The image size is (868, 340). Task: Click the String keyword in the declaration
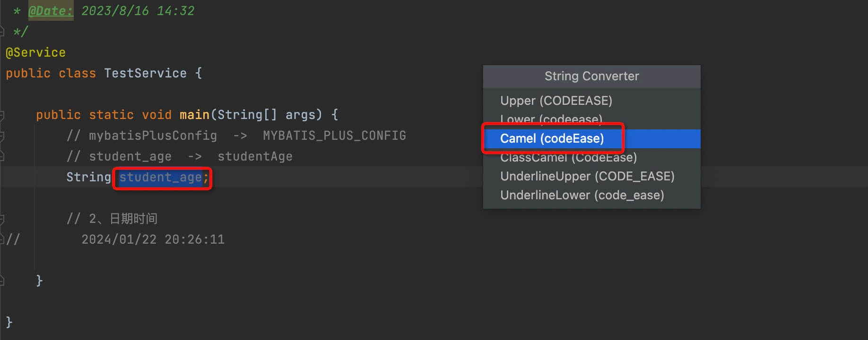[88, 177]
